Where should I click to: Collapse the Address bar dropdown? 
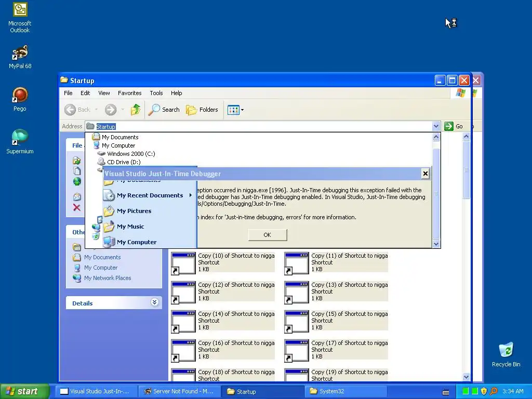pos(436,126)
